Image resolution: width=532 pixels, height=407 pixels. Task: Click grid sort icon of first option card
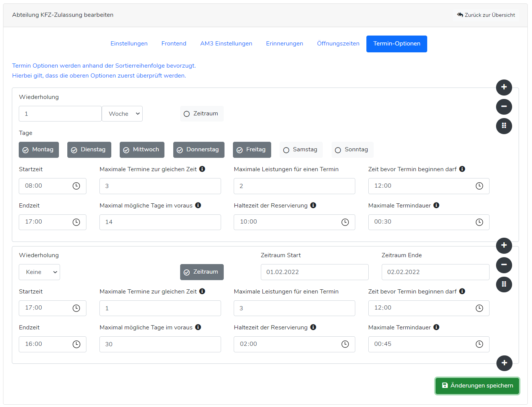coord(504,126)
